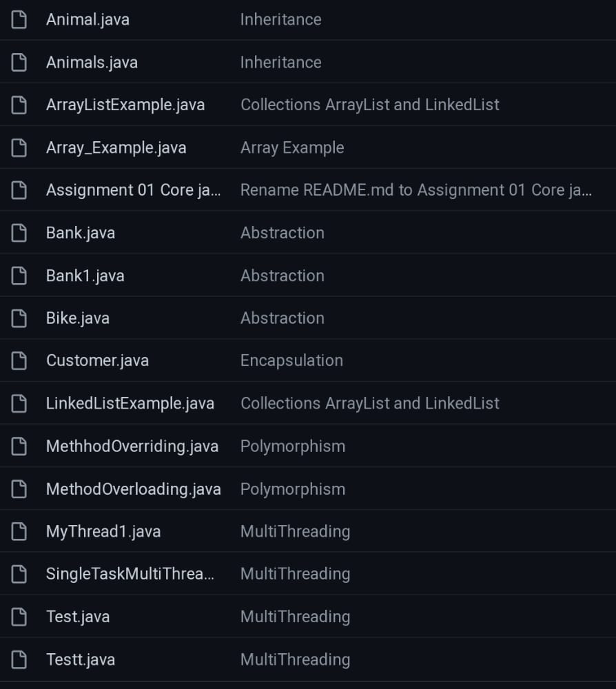Open ArrayListExample.java file
The image size is (616, 689).
(125, 105)
